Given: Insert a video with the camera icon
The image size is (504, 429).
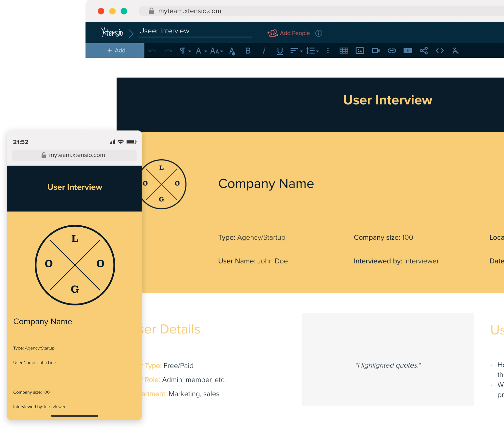Looking at the screenshot, I should tap(376, 51).
